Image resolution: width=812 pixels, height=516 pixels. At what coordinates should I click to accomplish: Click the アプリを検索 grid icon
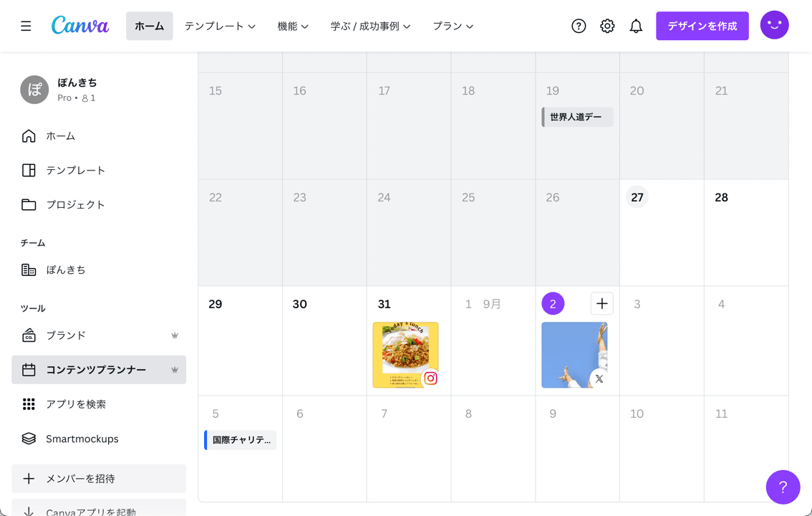pyautogui.click(x=29, y=404)
